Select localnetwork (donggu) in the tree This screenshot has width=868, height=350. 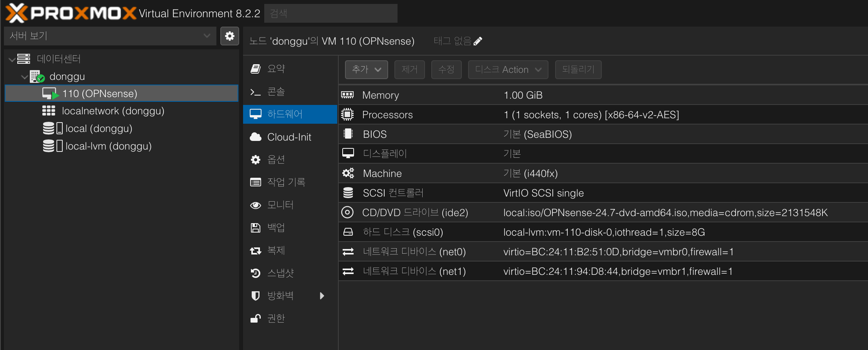122,111
